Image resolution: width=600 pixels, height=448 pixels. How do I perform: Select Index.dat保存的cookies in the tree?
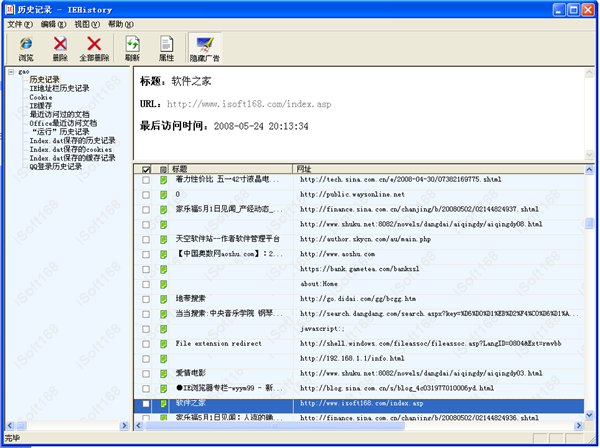click(71, 149)
